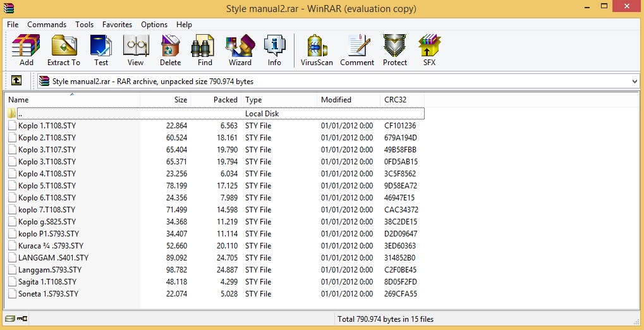Click file icon of Sagita 1.T108.STY
The height and width of the screenshot is (330, 644).
pos(12,281)
